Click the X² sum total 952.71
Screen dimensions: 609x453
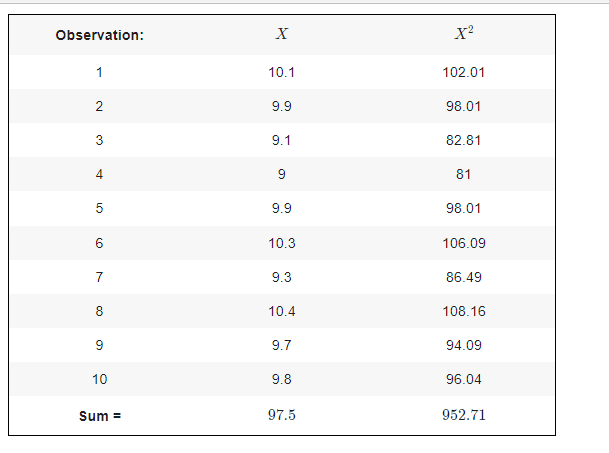coord(463,415)
